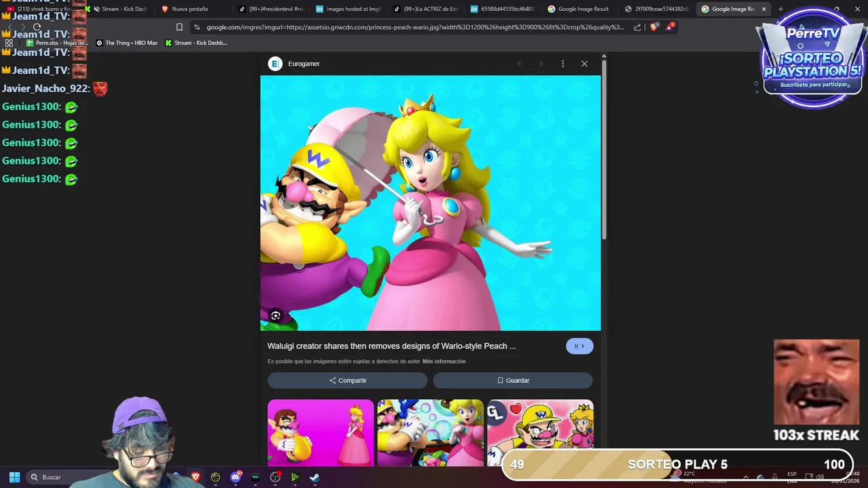Open Brave browser from the taskbar
Screen dimensions: 868x488
click(195, 477)
